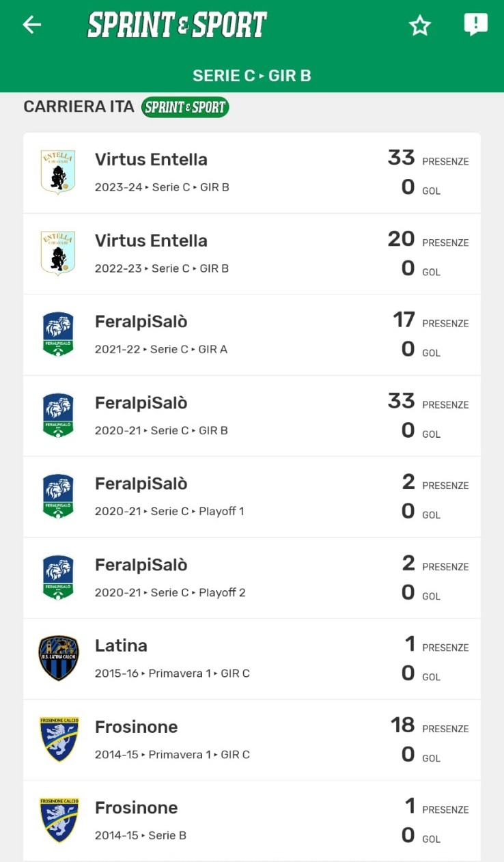Screen dimensions: 504x862
Task: Tap the back arrow icon
Action: click(x=32, y=25)
